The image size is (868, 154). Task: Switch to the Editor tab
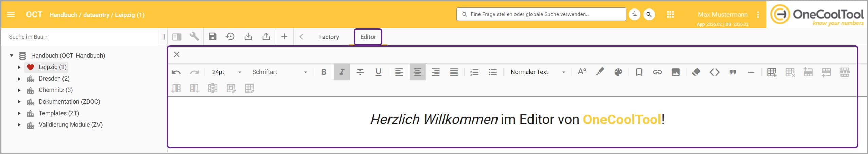368,37
